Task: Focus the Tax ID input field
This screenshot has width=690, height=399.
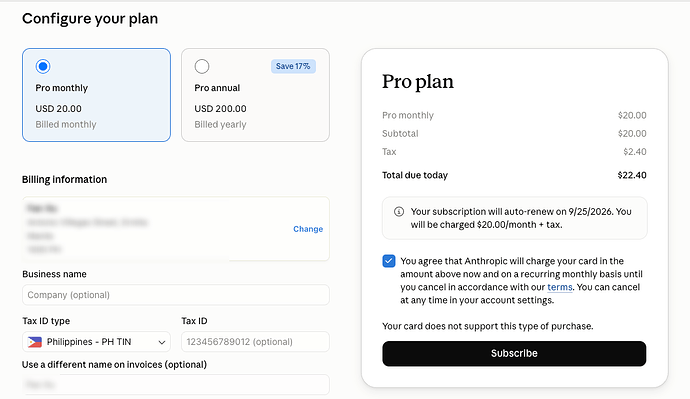Action: coord(255,342)
